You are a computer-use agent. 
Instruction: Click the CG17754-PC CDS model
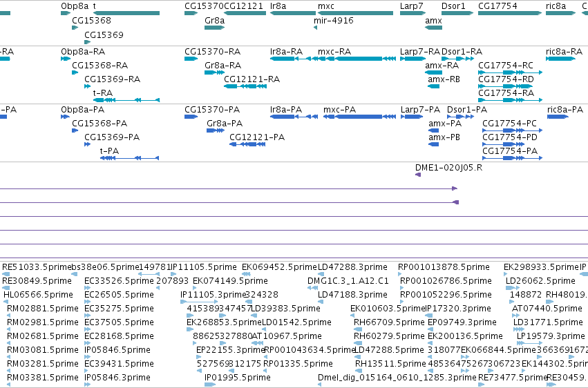tap(512, 130)
